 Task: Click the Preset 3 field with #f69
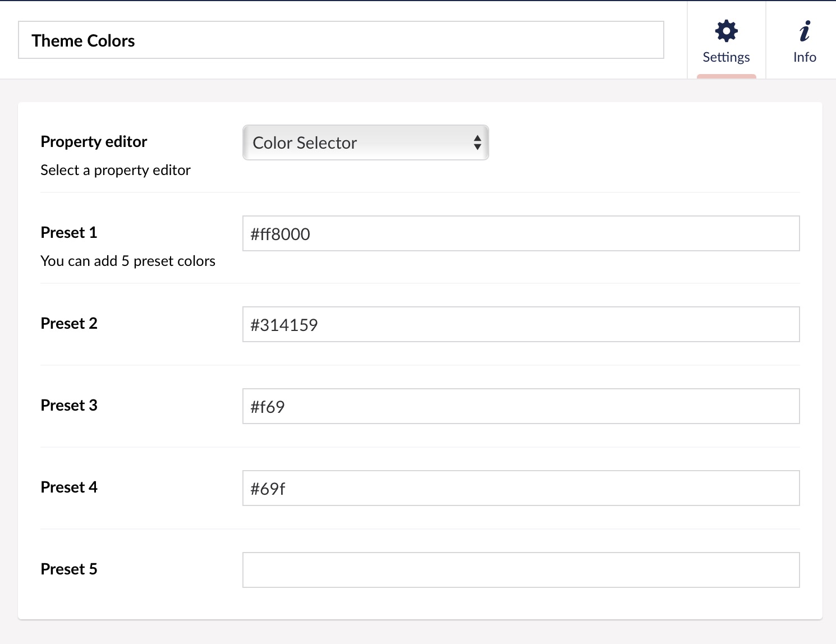[x=521, y=406]
